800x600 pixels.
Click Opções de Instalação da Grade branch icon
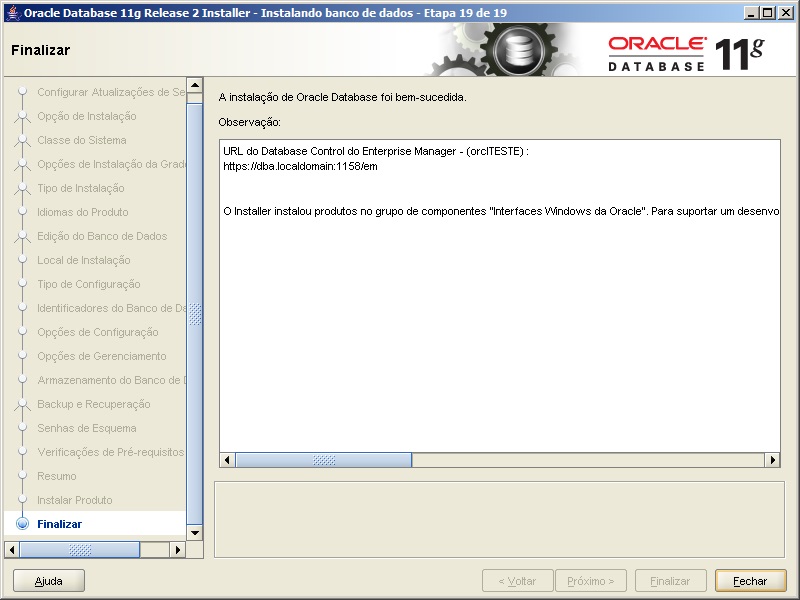(x=22, y=165)
